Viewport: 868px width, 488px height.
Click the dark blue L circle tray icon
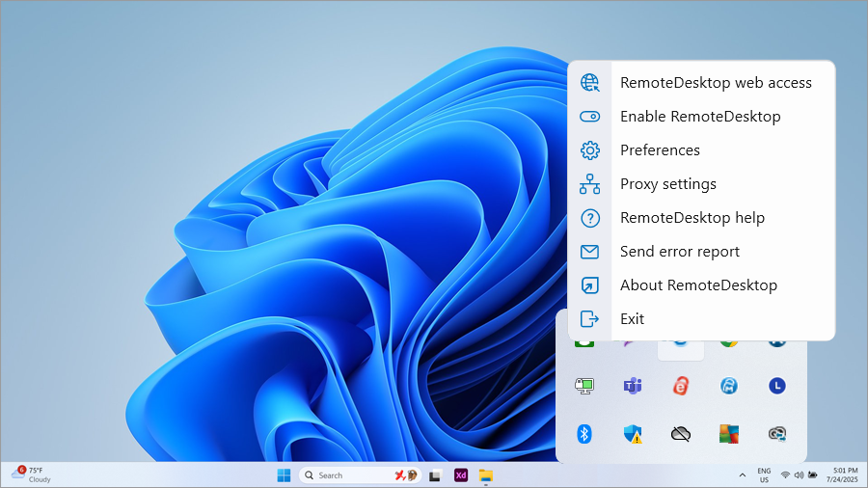[777, 386]
